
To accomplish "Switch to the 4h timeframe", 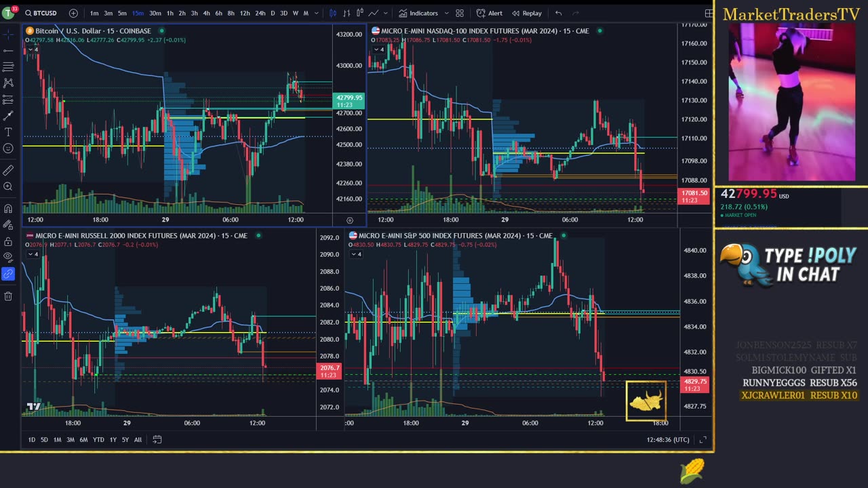I will point(206,13).
